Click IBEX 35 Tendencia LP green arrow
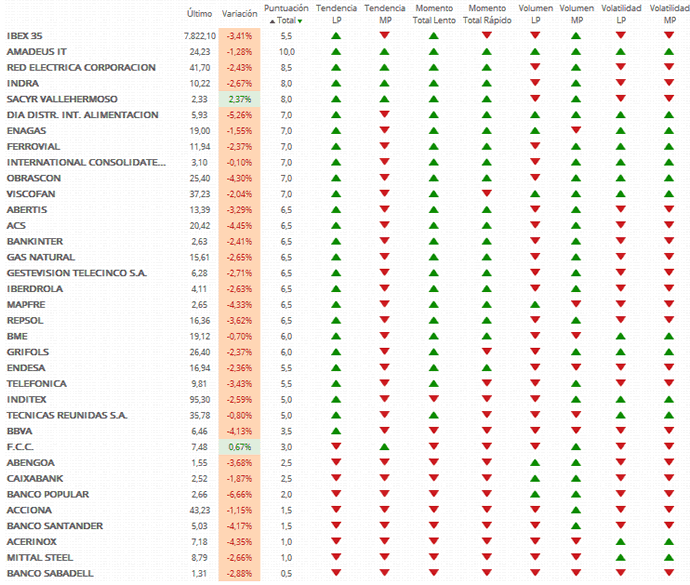 click(336, 36)
